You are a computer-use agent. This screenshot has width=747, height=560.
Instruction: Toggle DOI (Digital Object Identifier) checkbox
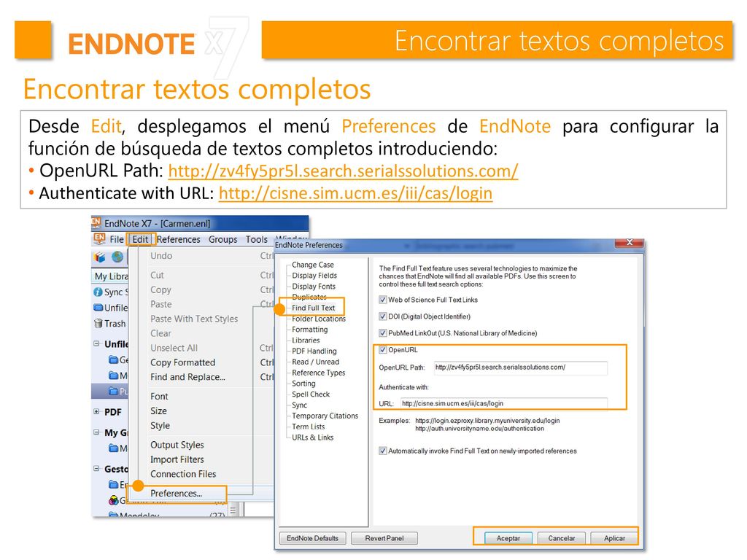click(x=382, y=316)
